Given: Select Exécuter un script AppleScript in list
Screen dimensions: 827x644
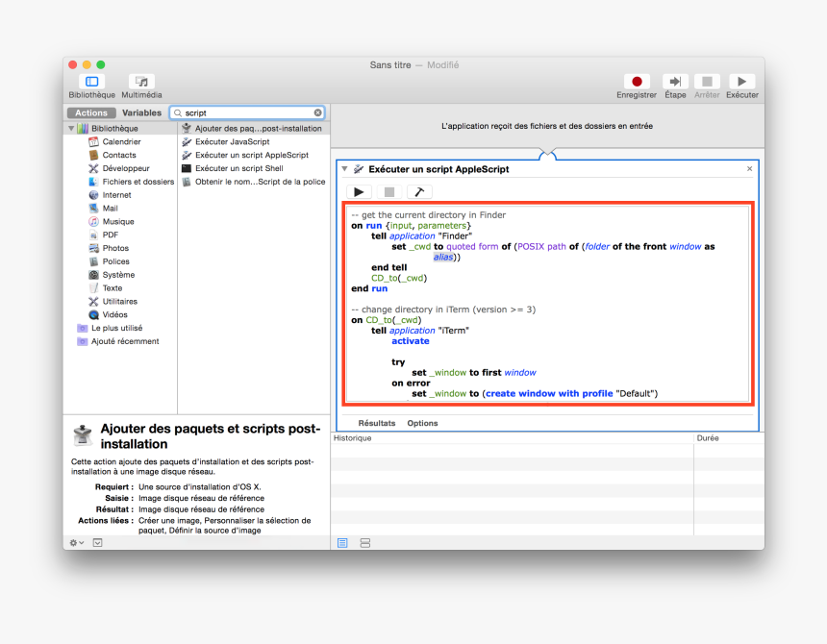Looking at the screenshot, I should pyautogui.click(x=254, y=155).
